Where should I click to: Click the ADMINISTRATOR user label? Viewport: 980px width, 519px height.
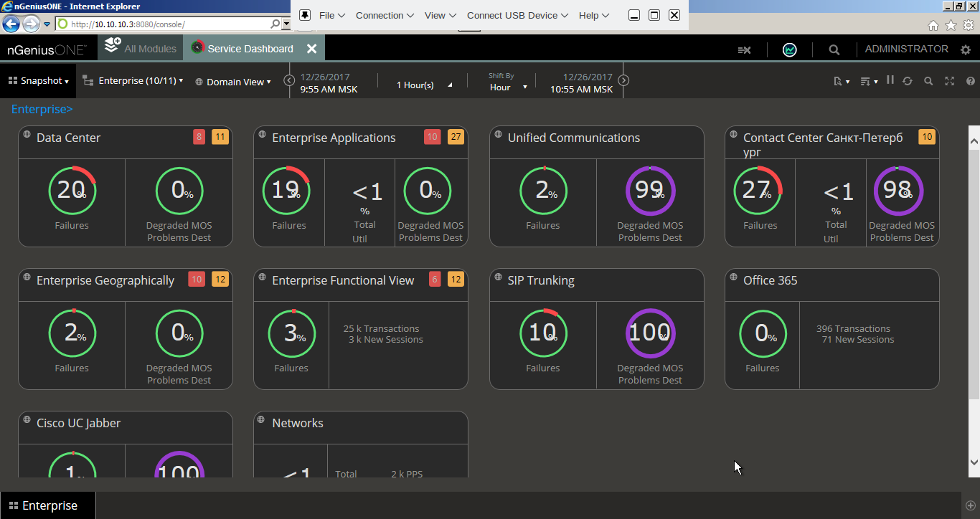906,49
